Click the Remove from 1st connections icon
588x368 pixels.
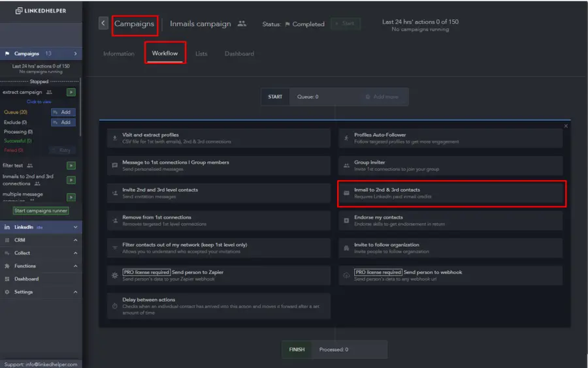(x=115, y=221)
